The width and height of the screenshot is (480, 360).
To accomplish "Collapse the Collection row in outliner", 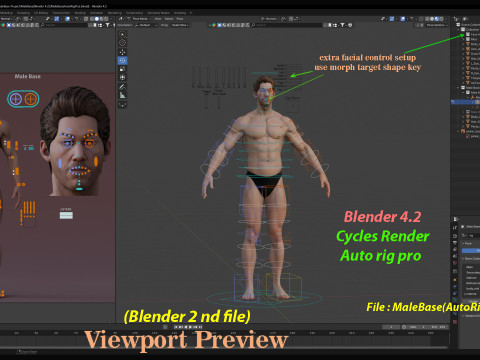I will click(x=459, y=29).
